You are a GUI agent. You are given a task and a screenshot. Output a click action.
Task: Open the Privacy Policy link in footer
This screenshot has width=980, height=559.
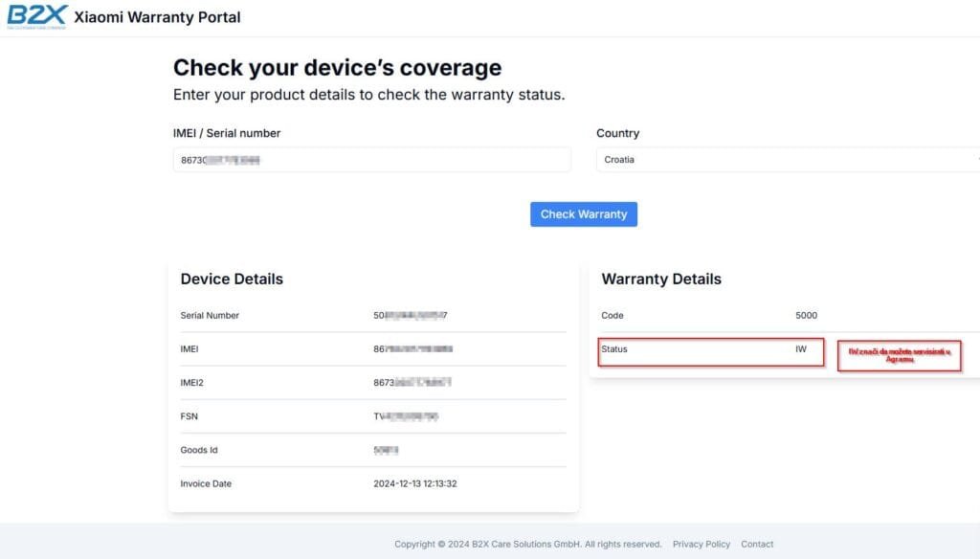[x=702, y=544]
